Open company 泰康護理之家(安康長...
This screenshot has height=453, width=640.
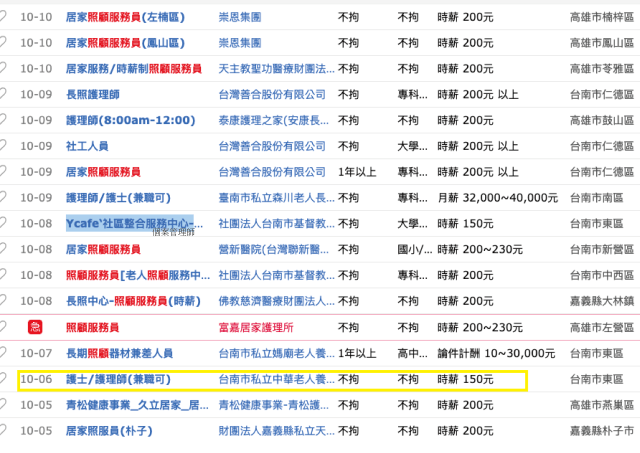tap(273, 120)
